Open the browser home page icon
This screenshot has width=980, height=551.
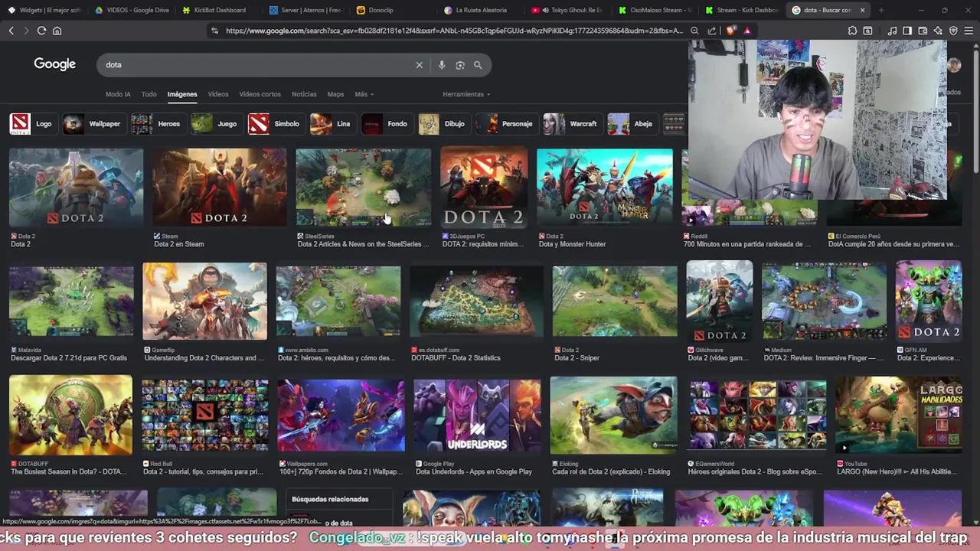pos(57,31)
